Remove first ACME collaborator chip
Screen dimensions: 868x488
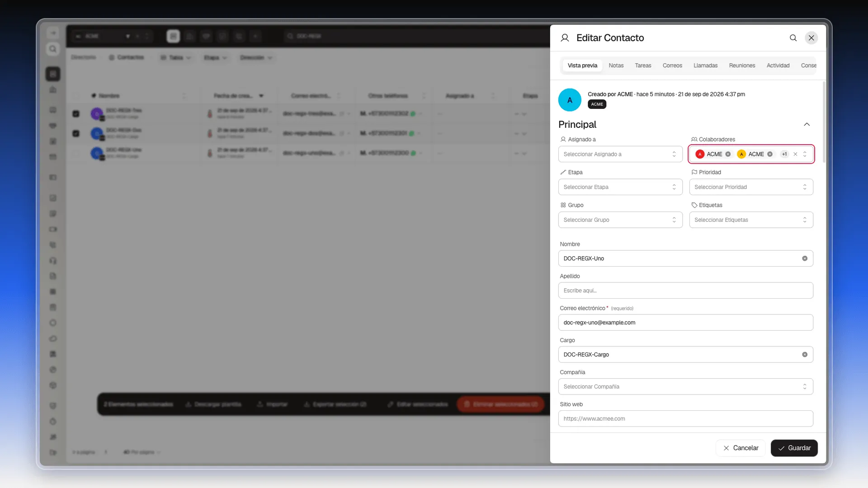coord(728,154)
